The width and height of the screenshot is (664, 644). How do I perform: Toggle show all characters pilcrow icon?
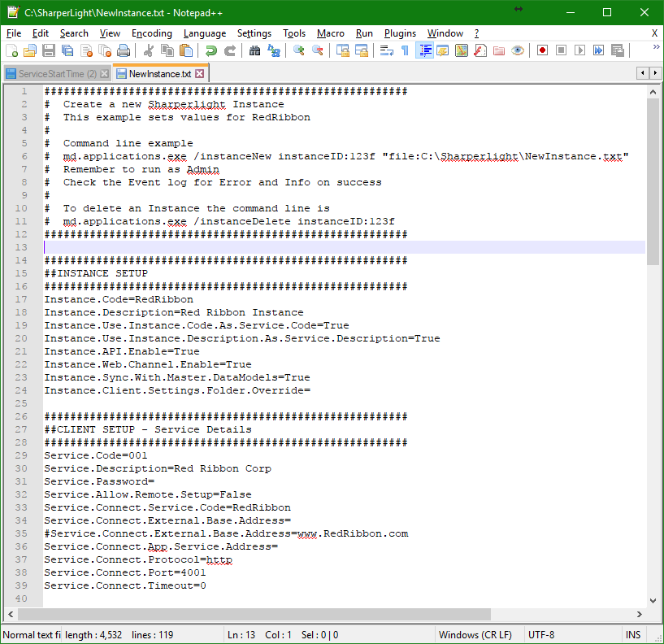405,50
